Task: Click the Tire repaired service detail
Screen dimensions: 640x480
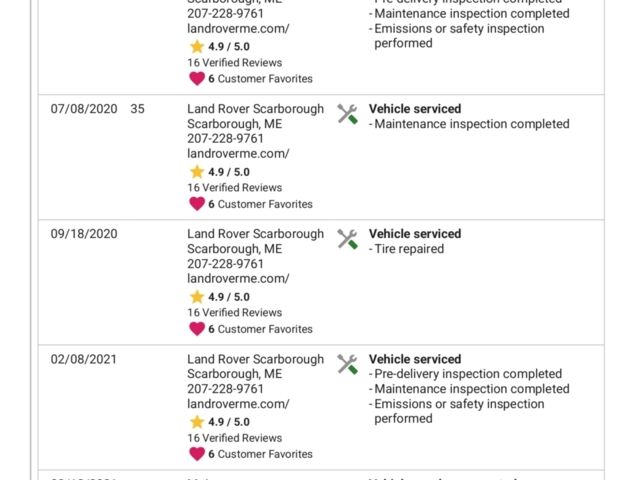Action: coord(407,249)
